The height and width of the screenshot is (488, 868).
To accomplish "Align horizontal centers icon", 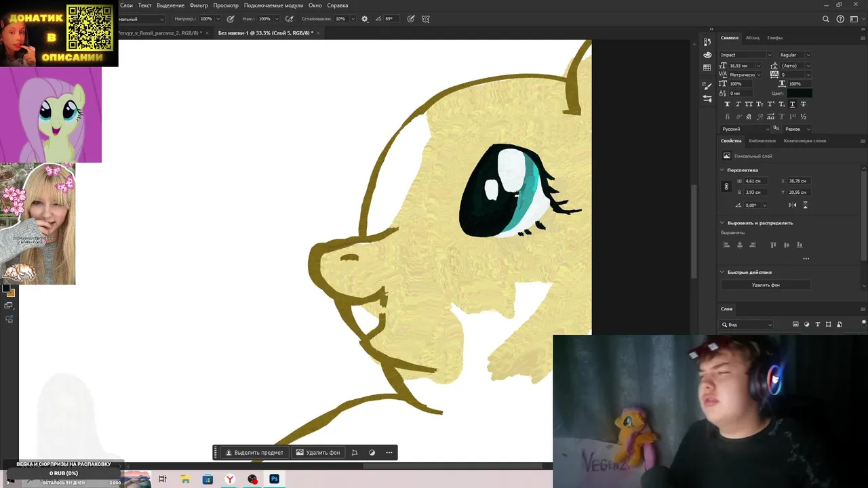I will 740,245.
